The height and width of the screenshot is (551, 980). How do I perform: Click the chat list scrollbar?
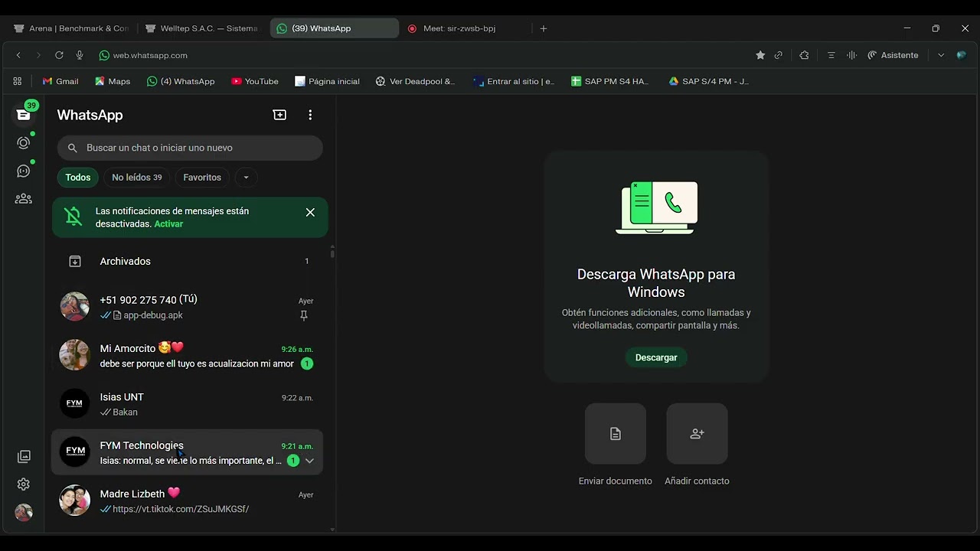332,253
